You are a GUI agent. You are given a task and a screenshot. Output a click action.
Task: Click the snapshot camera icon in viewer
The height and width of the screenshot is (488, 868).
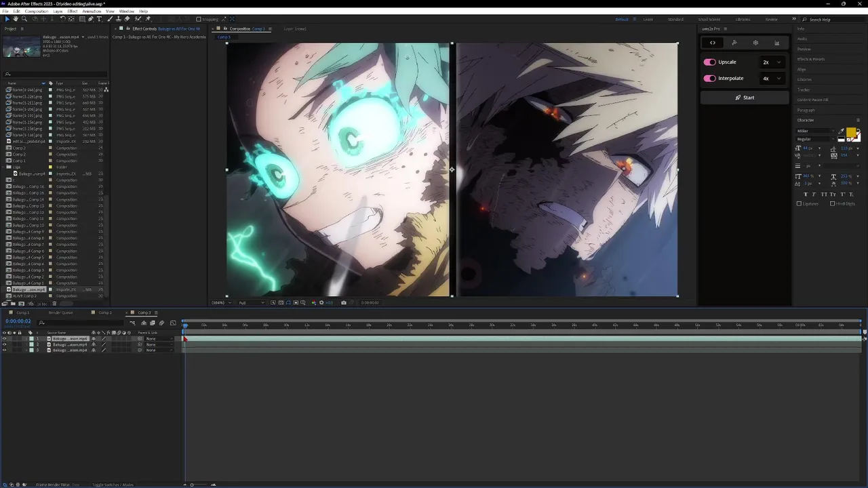(343, 302)
